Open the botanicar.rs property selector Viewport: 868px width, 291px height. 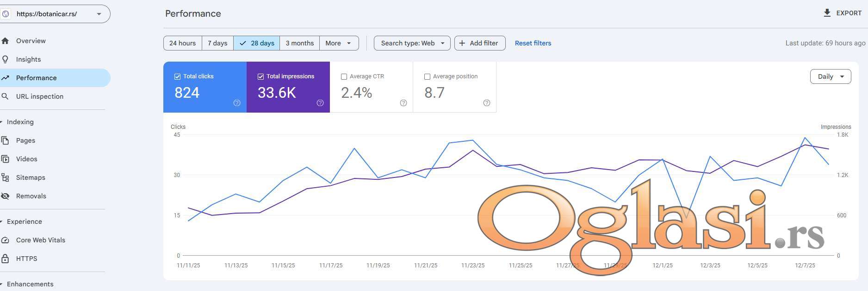[55, 14]
